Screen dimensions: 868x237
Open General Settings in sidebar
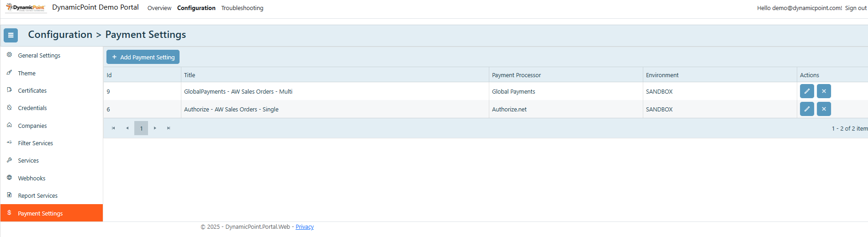[52, 55]
